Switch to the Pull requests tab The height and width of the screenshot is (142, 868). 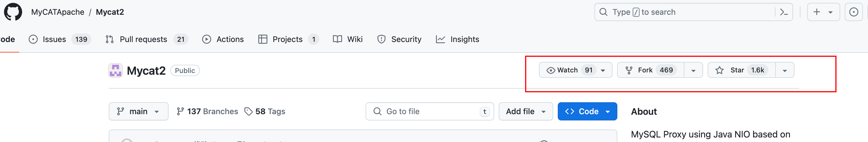tap(146, 39)
